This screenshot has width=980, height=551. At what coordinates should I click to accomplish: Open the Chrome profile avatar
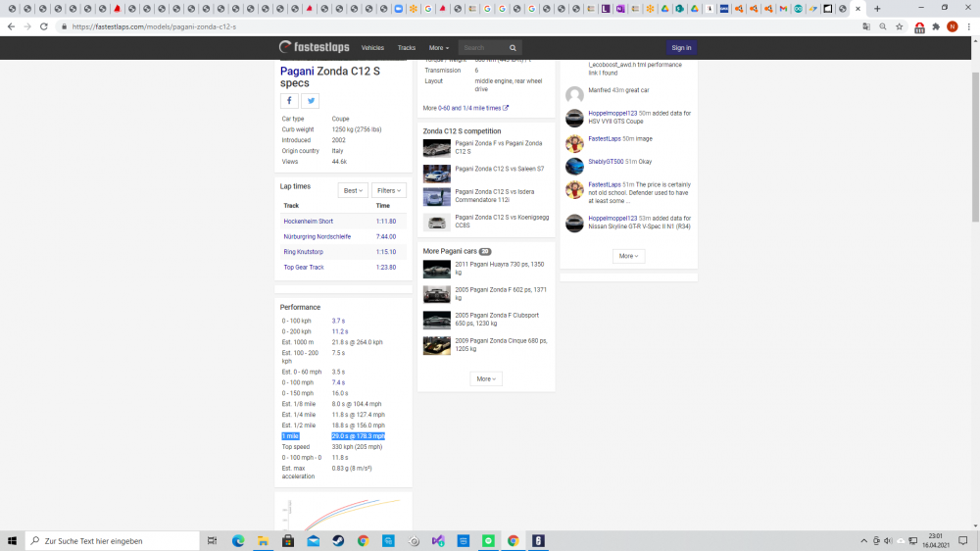[x=952, y=26]
